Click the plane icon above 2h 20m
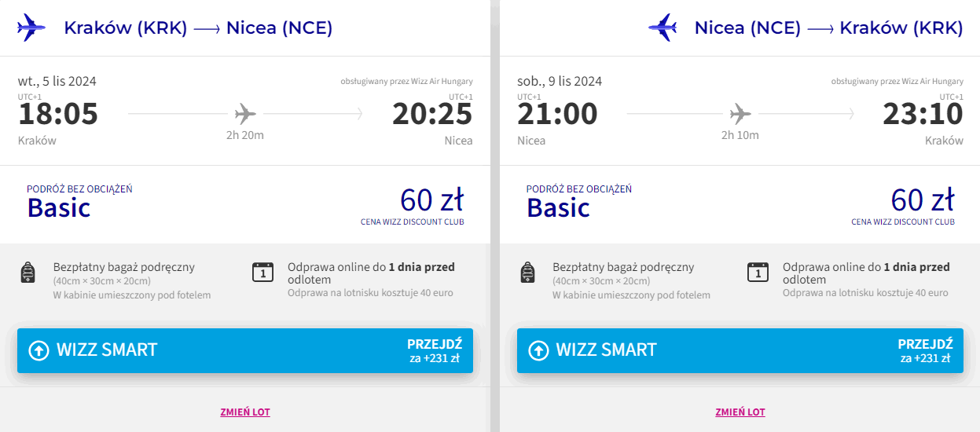This screenshot has width=980, height=432. [x=245, y=114]
